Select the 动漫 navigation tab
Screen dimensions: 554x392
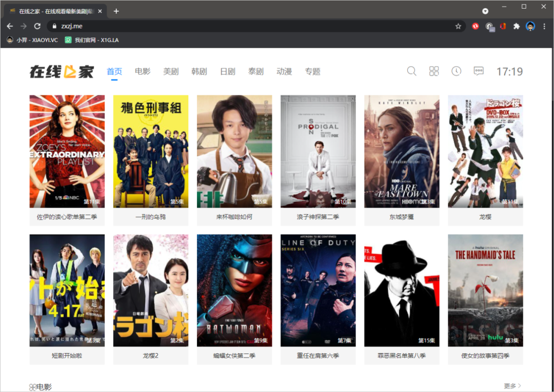(284, 72)
